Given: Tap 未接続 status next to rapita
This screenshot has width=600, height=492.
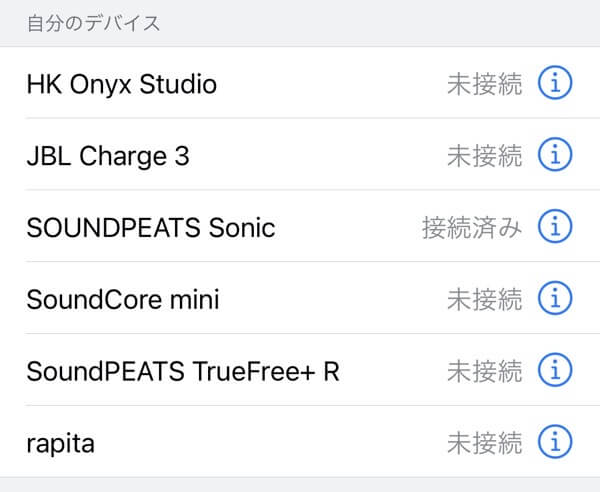Looking at the screenshot, I should tap(484, 443).
